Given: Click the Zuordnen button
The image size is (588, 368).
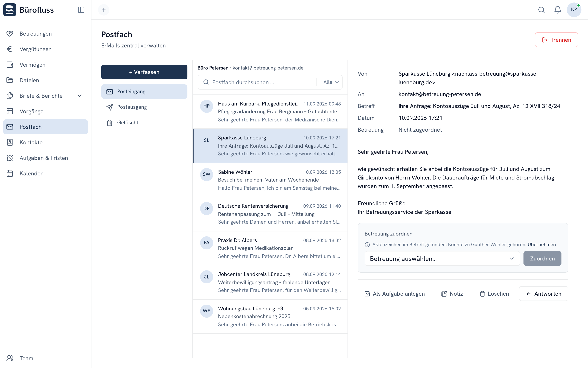Looking at the screenshot, I should [x=542, y=258].
